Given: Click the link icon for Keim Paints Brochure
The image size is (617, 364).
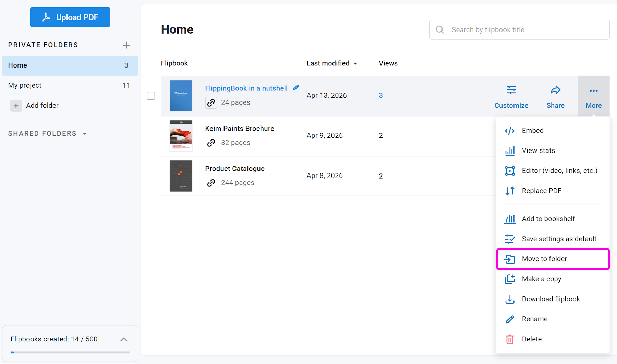Looking at the screenshot, I should coord(211,143).
